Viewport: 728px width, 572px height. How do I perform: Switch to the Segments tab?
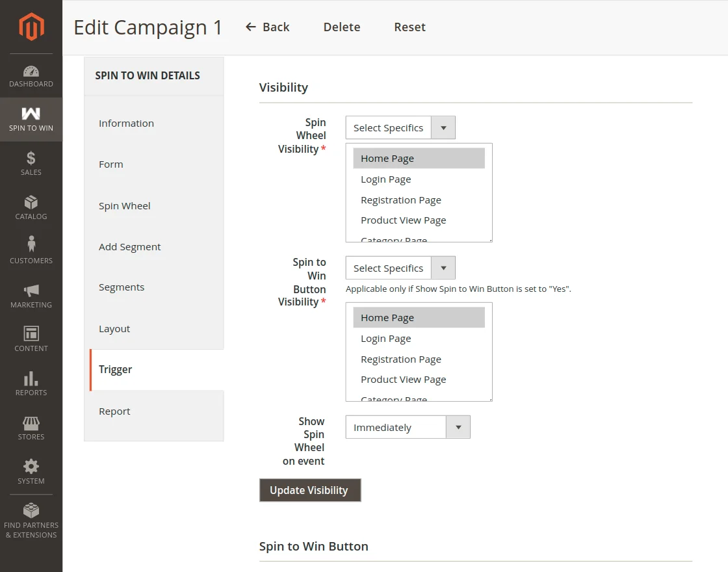(122, 287)
